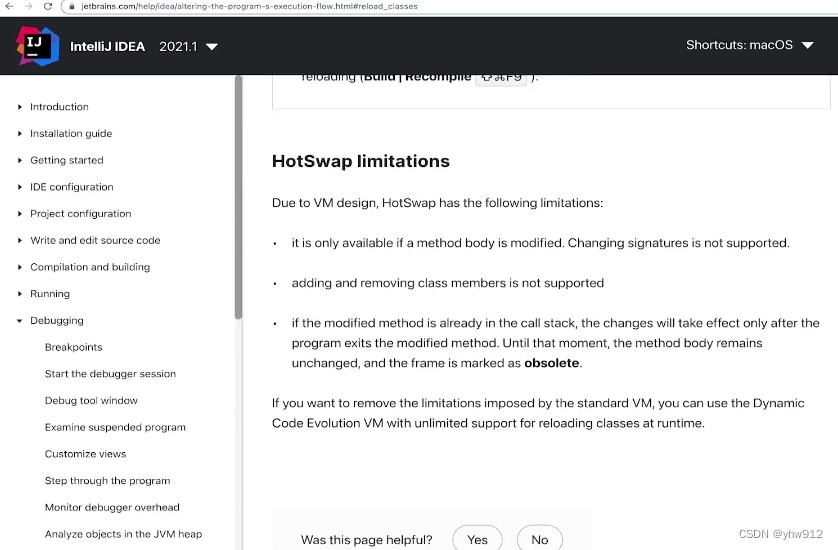Collapse the Debugging section arrow
This screenshot has height=550, width=838.
(20, 321)
